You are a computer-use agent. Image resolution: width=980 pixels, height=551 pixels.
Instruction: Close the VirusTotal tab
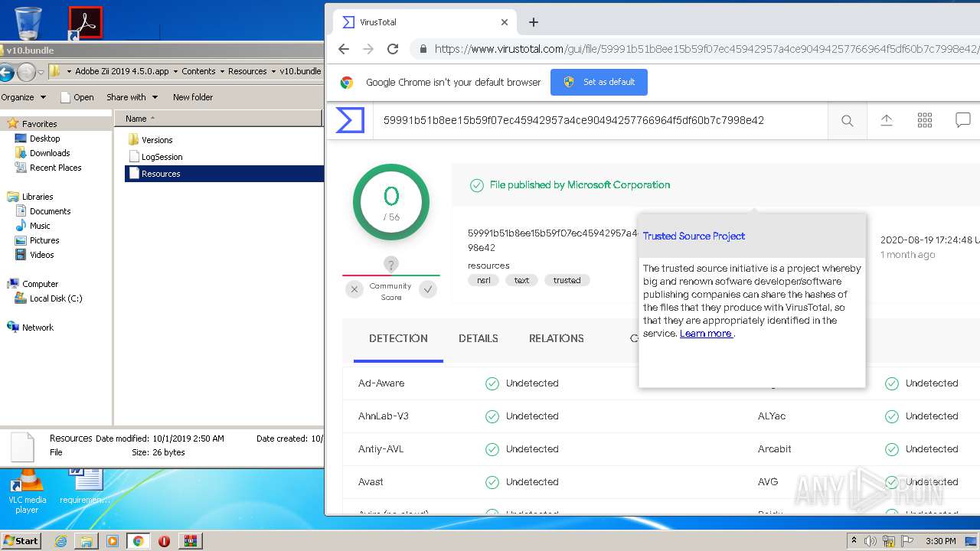(505, 22)
